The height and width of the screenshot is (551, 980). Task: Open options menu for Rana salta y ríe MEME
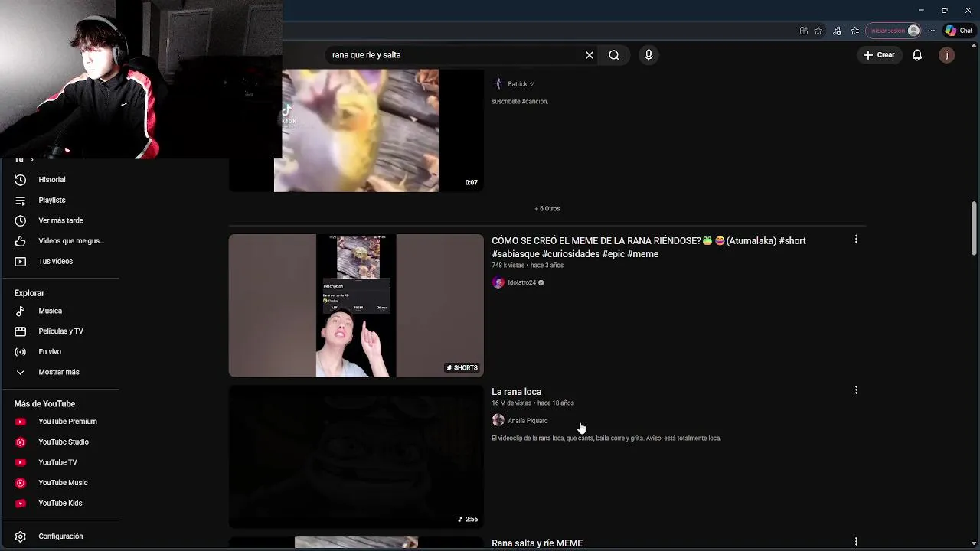coord(856,542)
